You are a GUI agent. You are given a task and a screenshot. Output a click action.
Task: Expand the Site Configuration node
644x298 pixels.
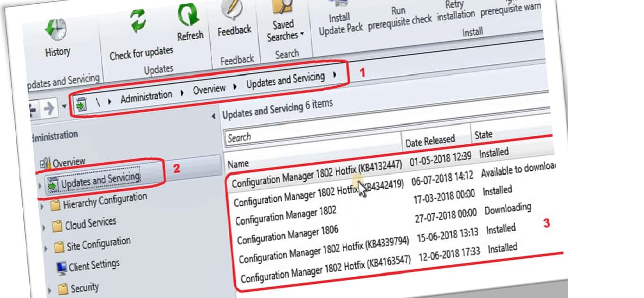[45, 249]
